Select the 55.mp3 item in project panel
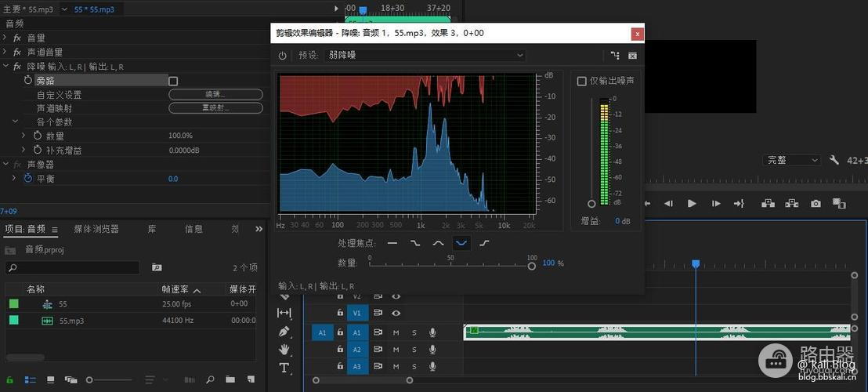 coord(71,321)
